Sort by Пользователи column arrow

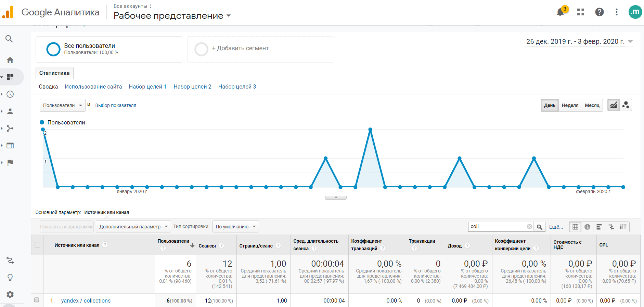click(x=192, y=245)
